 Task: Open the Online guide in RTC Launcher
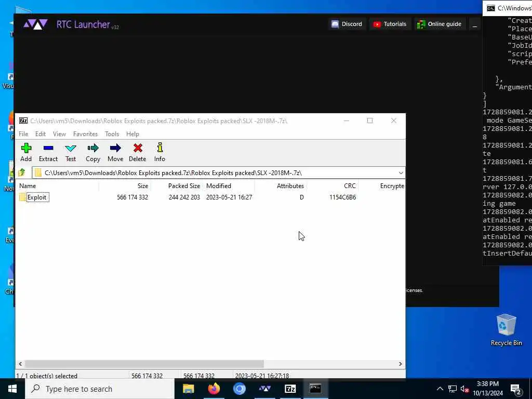(x=439, y=24)
